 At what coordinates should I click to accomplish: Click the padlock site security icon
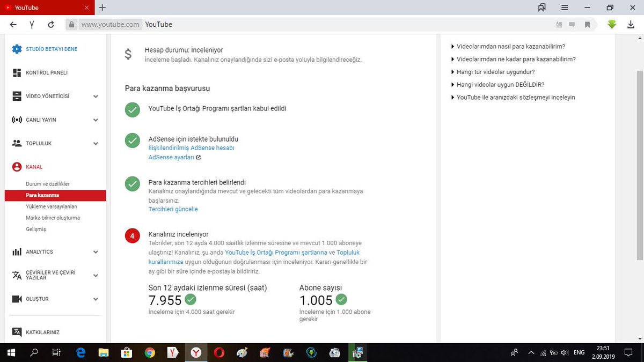tap(71, 24)
